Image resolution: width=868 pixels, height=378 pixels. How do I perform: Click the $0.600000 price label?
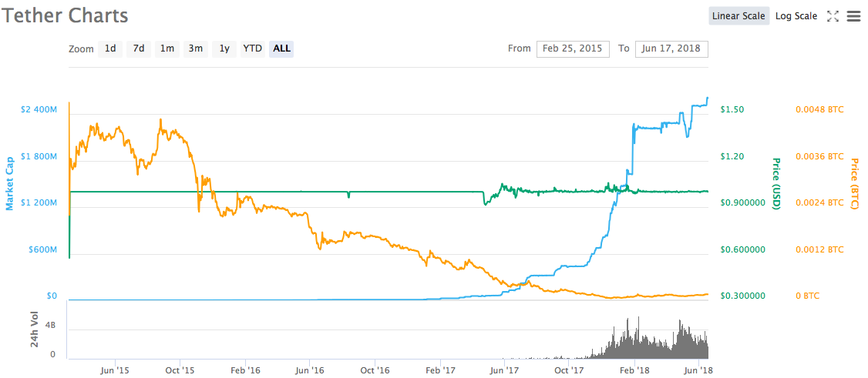pyautogui.click(x=743, y=249)
